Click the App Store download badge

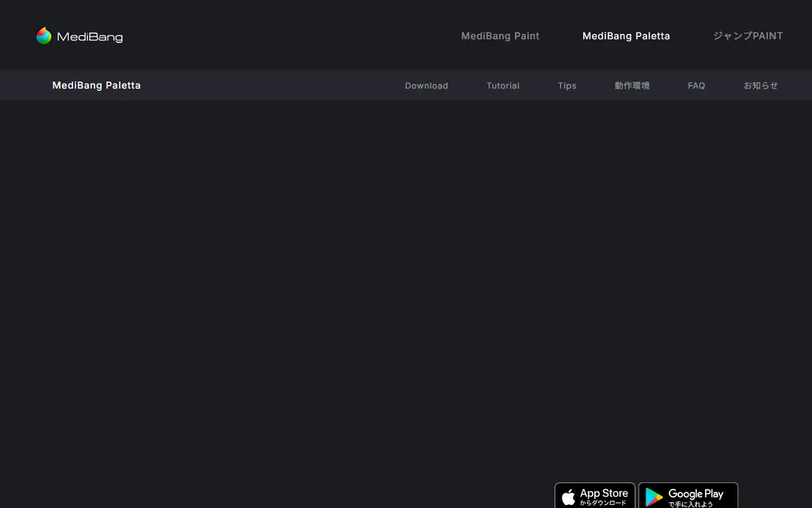[x=594, y=495]
